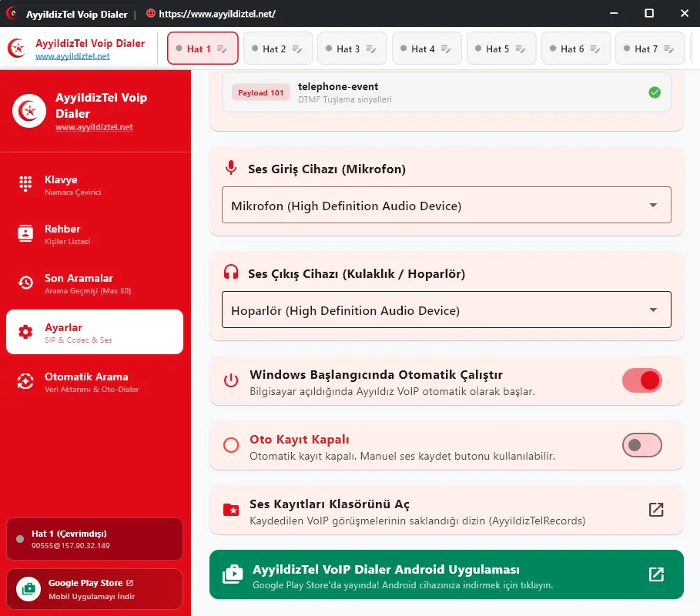This screenshot has height=616, width=700.
Task: Click the Otomatik Arama auto-dial icon
Action: 25,381
